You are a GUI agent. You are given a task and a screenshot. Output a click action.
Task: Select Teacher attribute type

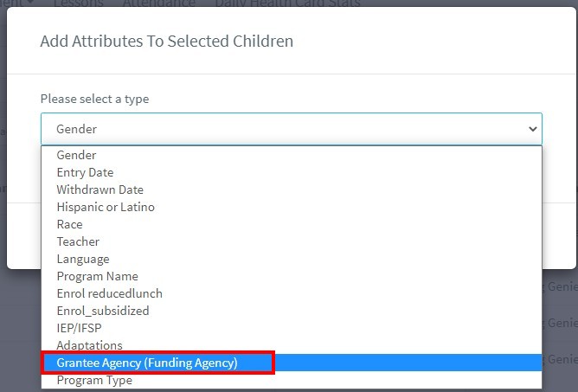[x=78, y=241]
